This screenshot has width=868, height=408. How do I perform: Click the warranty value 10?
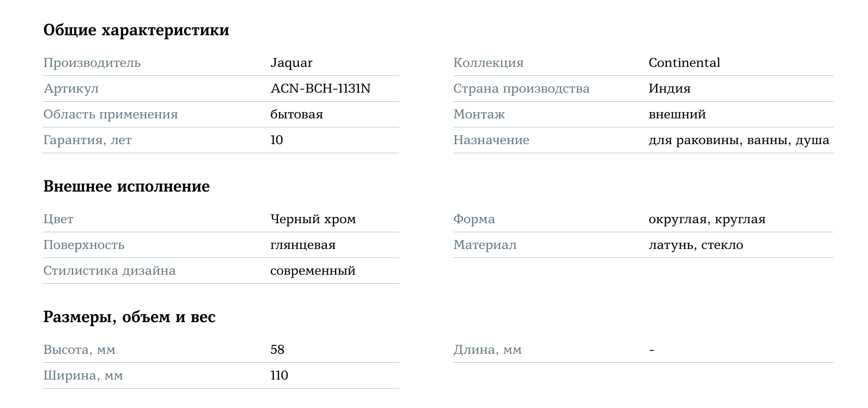pos(276,140)
